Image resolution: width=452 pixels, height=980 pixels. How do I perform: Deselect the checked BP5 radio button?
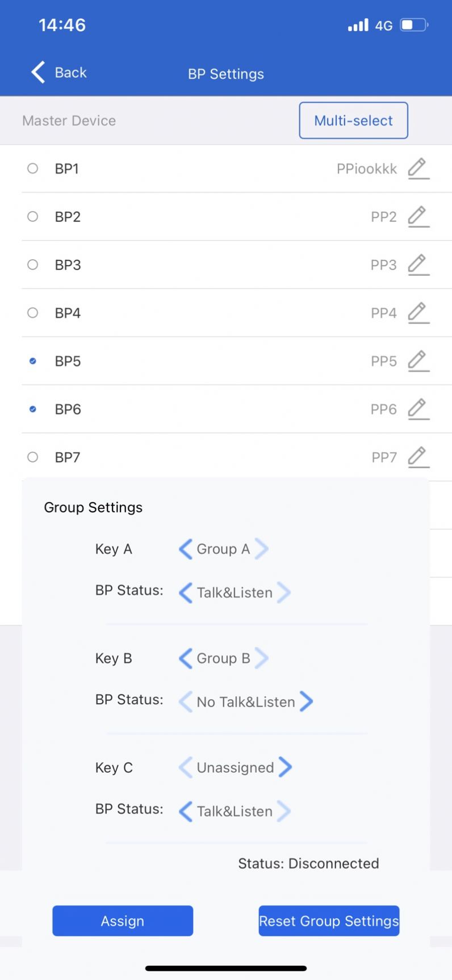(33, 361)
